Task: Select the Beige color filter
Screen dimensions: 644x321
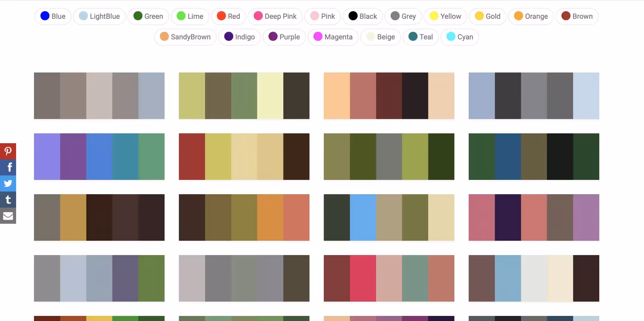Action: [380, 37]
